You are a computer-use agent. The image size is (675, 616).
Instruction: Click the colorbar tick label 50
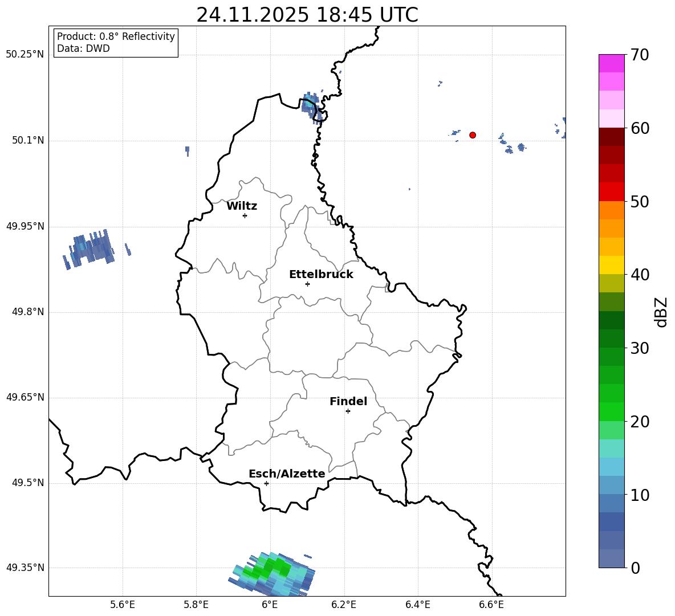640,202
